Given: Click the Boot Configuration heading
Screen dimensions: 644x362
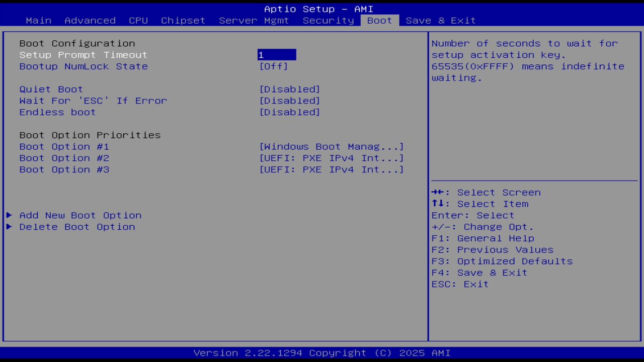Looking at the screenshot, I should [x=76, y=43].
